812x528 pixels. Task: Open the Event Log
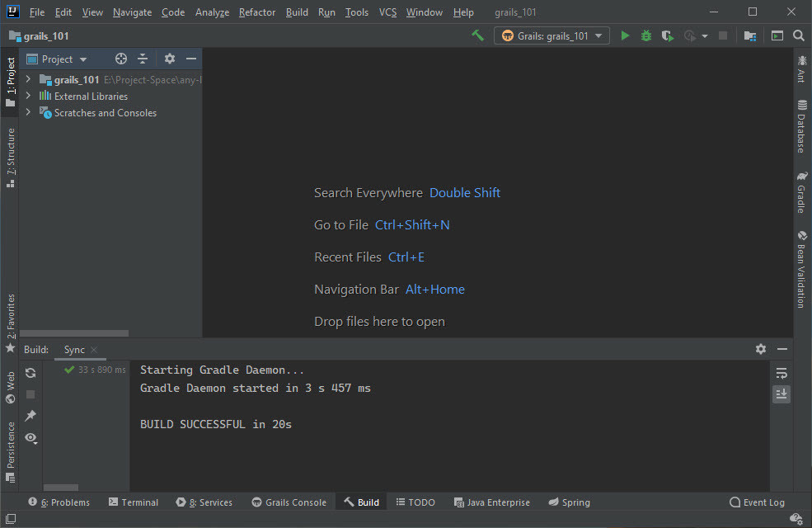(757, 502)
